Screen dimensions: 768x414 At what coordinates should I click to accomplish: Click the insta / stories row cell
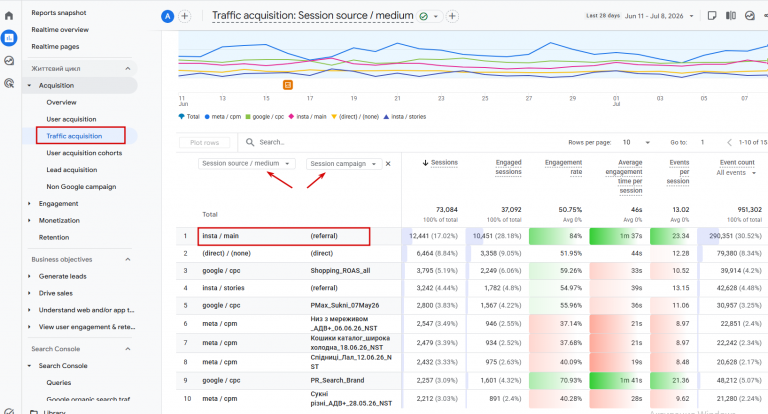(223, 288)
